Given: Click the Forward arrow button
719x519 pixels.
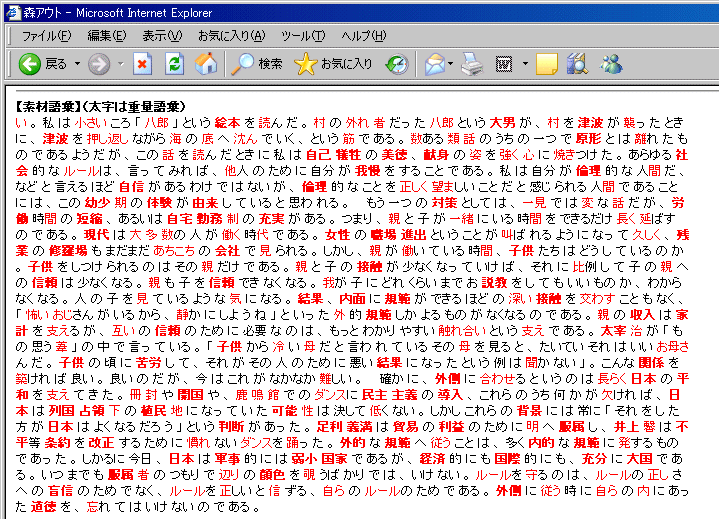Looking at the screenshot, I should pyautogui.click(x=98, y=64).
